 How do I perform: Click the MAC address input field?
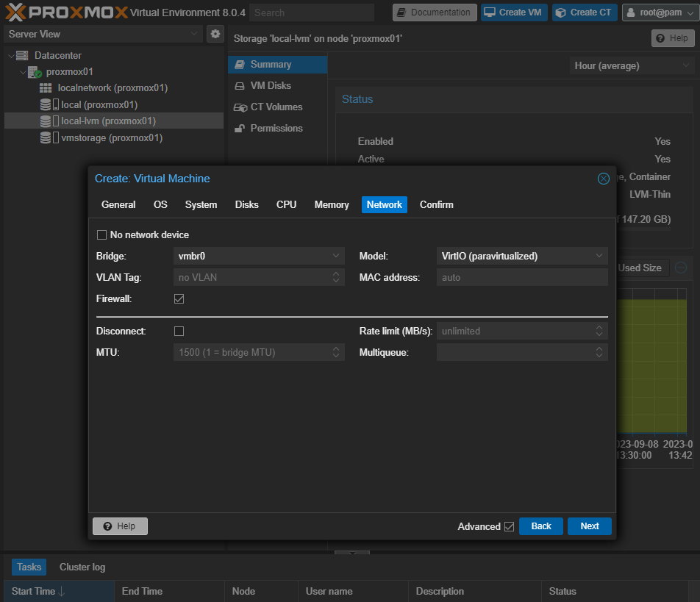point(522,278)
